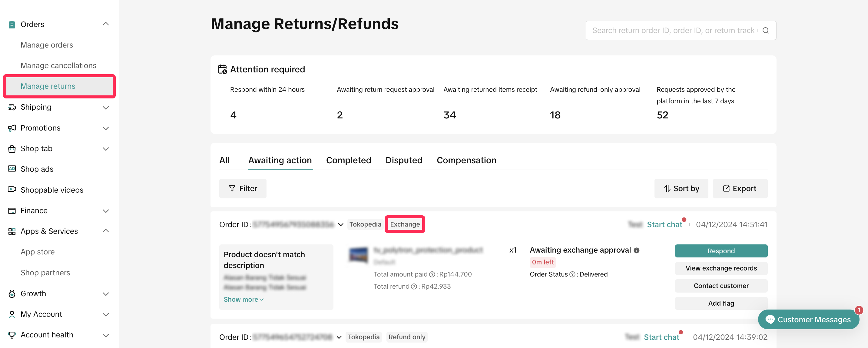Collapse the Orders menu section
Screen dimensions: 868x348
click(x=105, y=24)
